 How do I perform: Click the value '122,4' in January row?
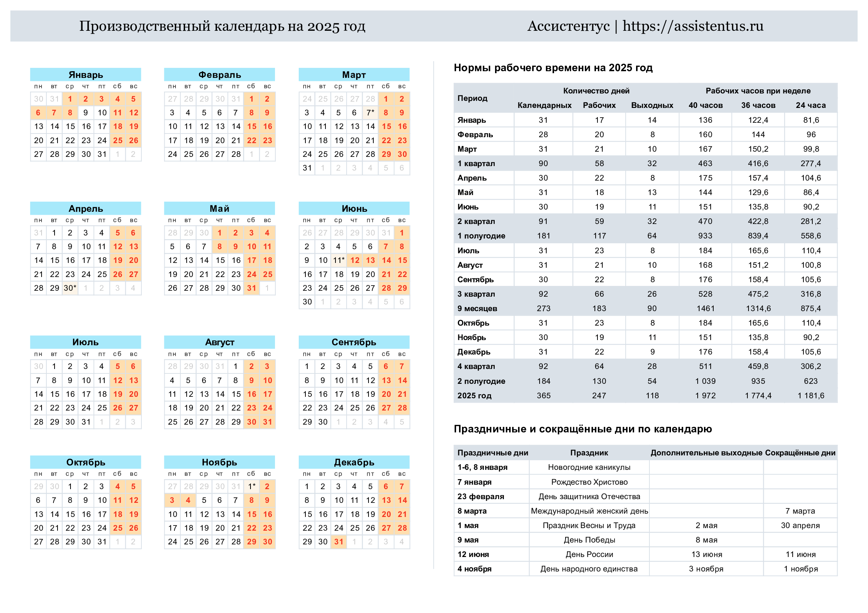[758, 120]
